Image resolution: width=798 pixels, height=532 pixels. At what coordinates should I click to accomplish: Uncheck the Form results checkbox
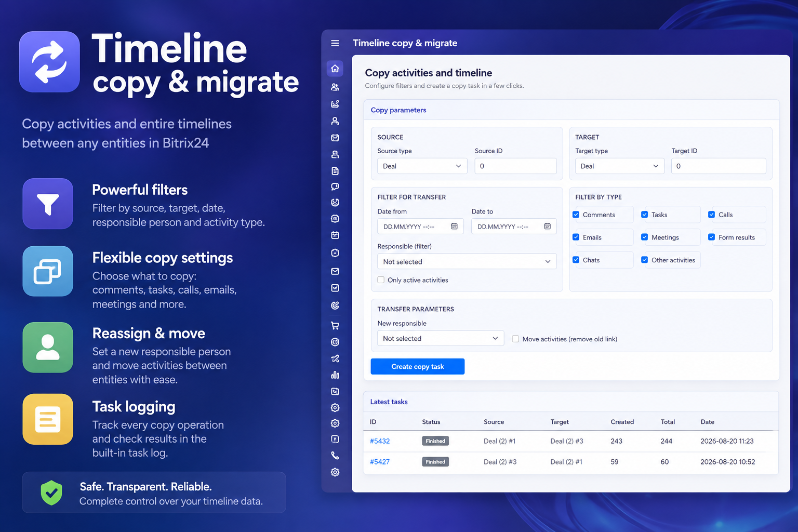click(712, 237)
